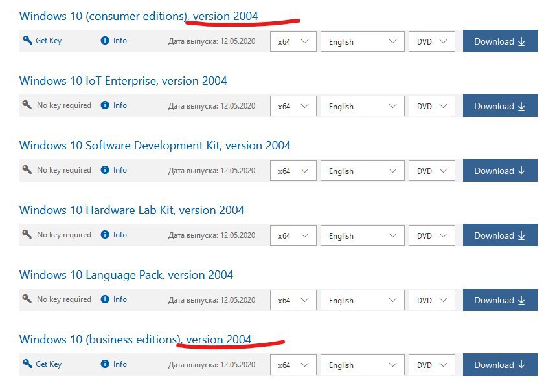Click info icon for consumer editions

point(105,41)
